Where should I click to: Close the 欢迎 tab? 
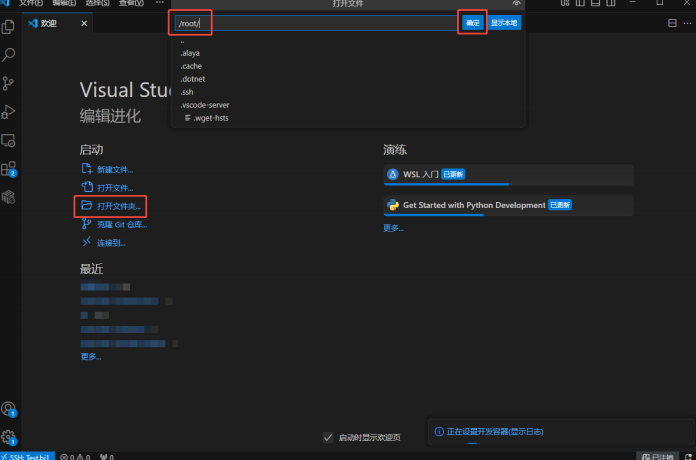84,24
